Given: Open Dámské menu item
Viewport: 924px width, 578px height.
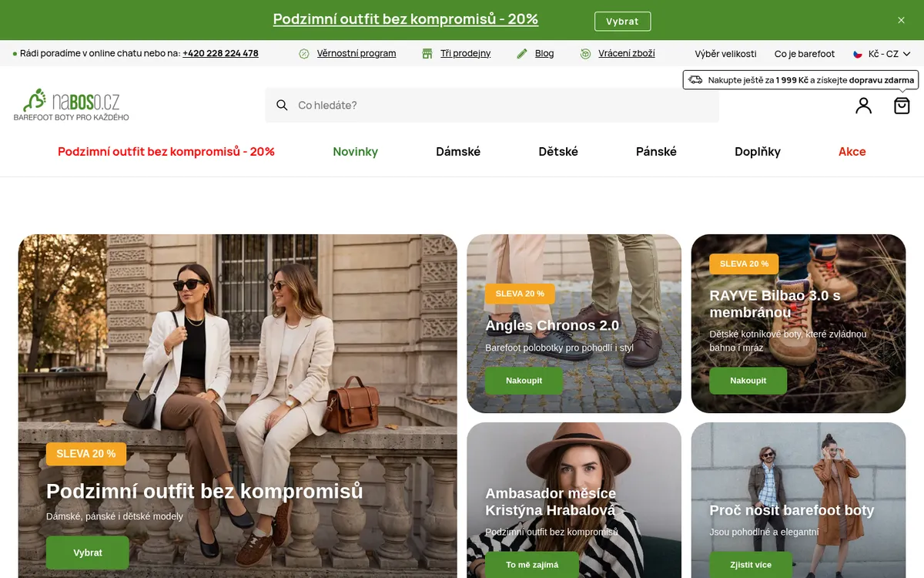Looking at the screenshot, I should point(458,152).
